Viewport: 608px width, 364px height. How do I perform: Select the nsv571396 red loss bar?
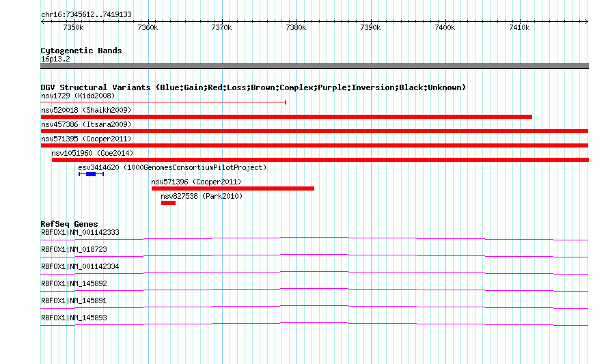tap(233, 188)
